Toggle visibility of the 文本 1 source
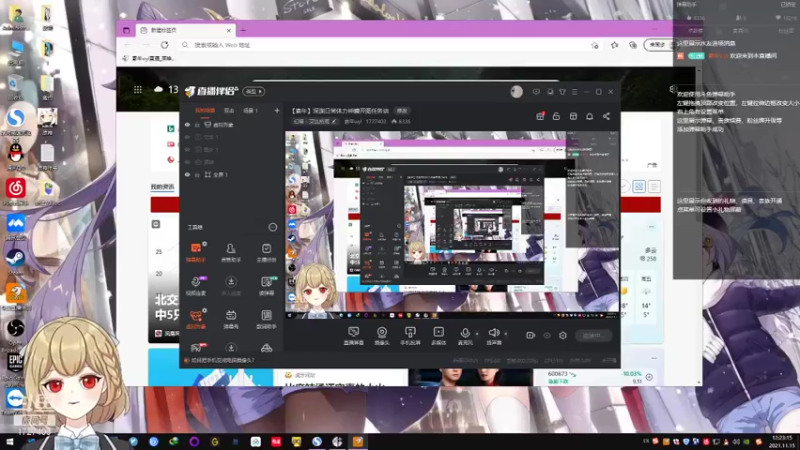 point(187,137)
